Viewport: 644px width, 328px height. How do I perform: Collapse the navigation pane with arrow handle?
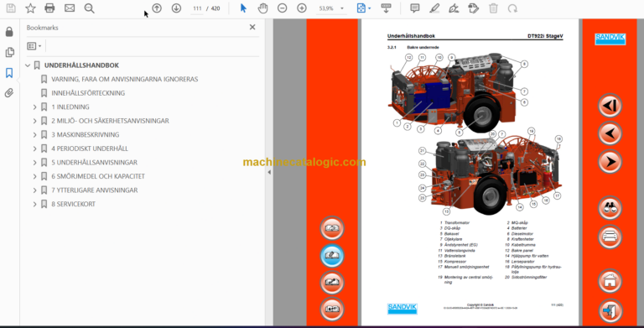(x=269, y=172)
